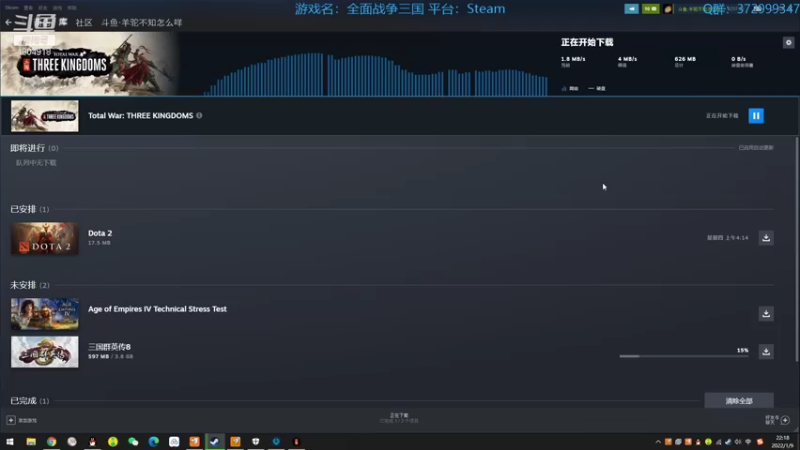
Task: Open Microsoft Edge from the taskbar
Action: tap(154, 441)
